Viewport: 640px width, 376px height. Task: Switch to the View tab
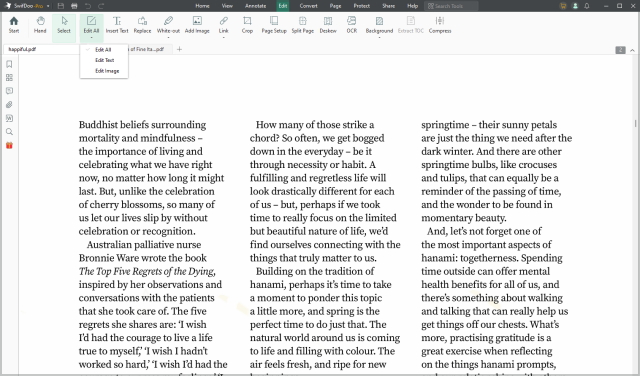[227, 6]
